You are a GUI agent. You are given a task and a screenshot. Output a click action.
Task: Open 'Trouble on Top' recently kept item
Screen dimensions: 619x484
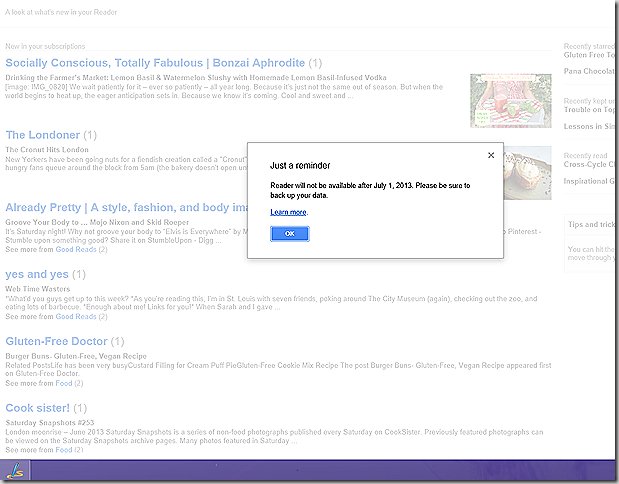[589, 110]
